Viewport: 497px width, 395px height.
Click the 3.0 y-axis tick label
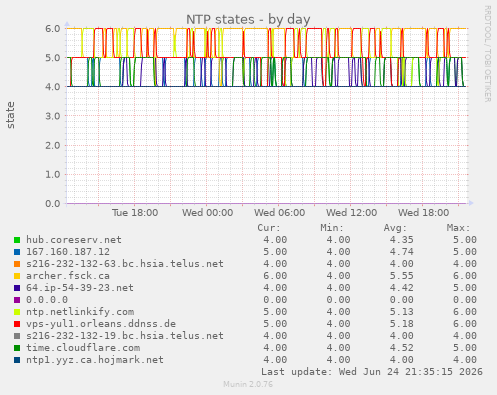pyautogui.click(x=53, y=116)
